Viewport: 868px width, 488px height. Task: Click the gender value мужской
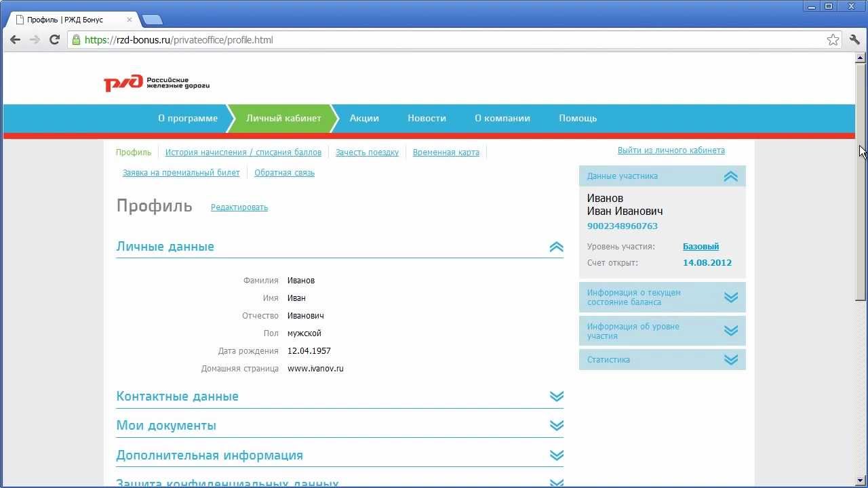pyautogui.click(x=304, y=333)
